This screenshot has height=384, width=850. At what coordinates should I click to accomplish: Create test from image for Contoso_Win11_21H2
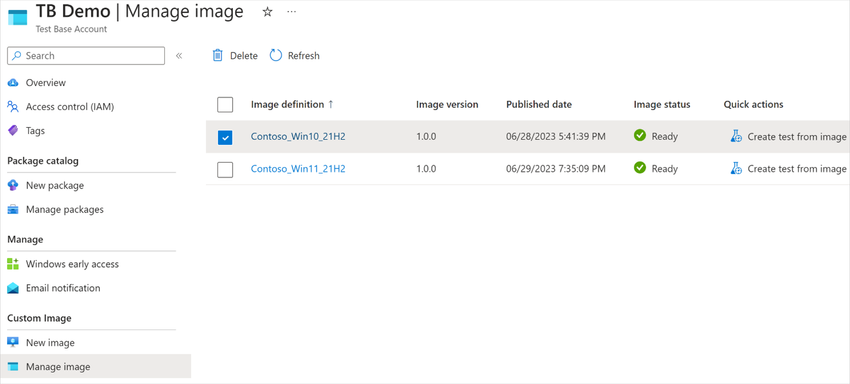pyautogui.click(x=797, y=169)
